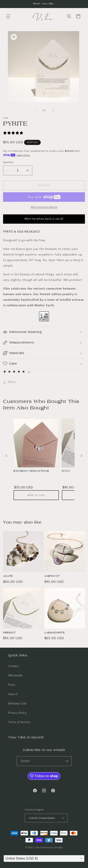Screen dimensions: 88x868
Task: Open the Amethyst product thumbnail
Action: 65,551
